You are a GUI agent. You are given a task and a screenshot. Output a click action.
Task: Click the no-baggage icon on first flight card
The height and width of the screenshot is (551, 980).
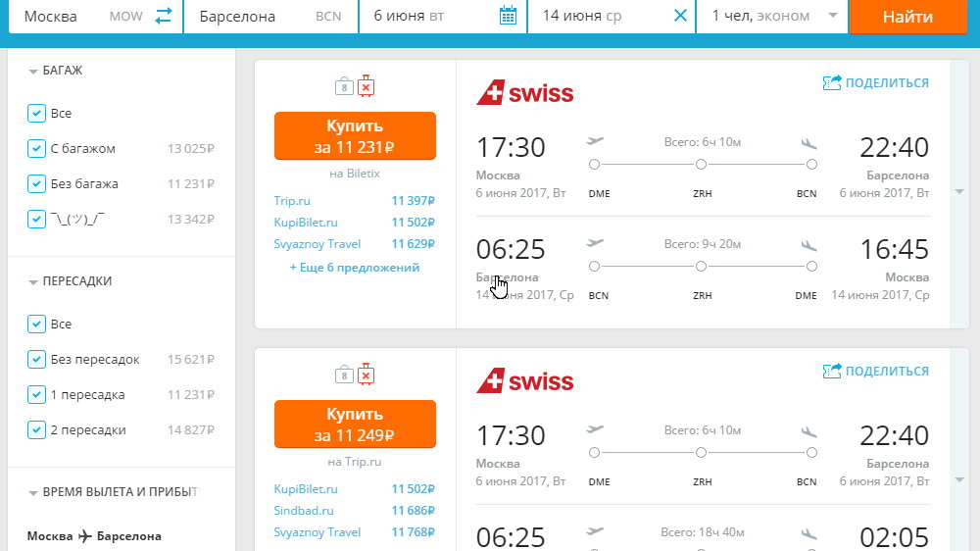click(x=367, y=86)
